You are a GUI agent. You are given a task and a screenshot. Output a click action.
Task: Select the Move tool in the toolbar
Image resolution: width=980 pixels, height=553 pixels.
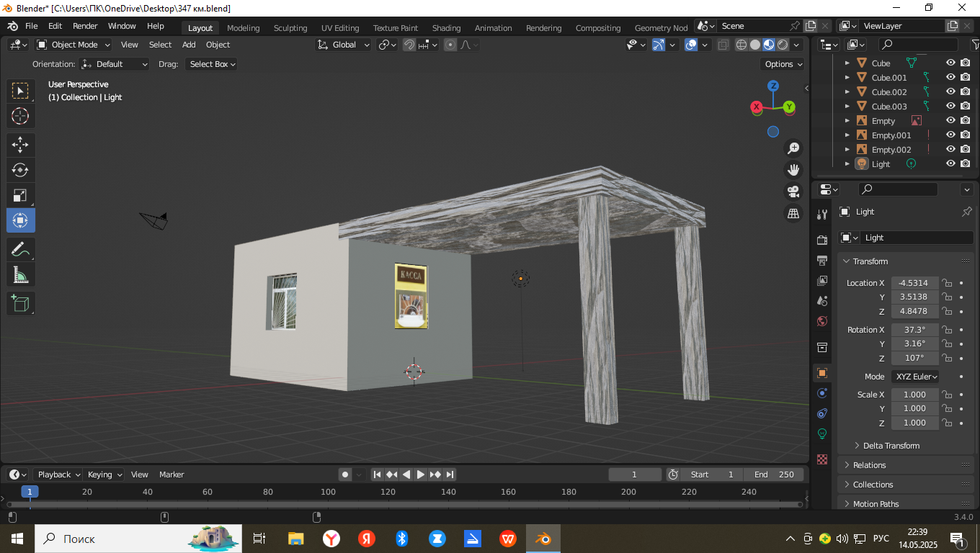pos(20,144)
